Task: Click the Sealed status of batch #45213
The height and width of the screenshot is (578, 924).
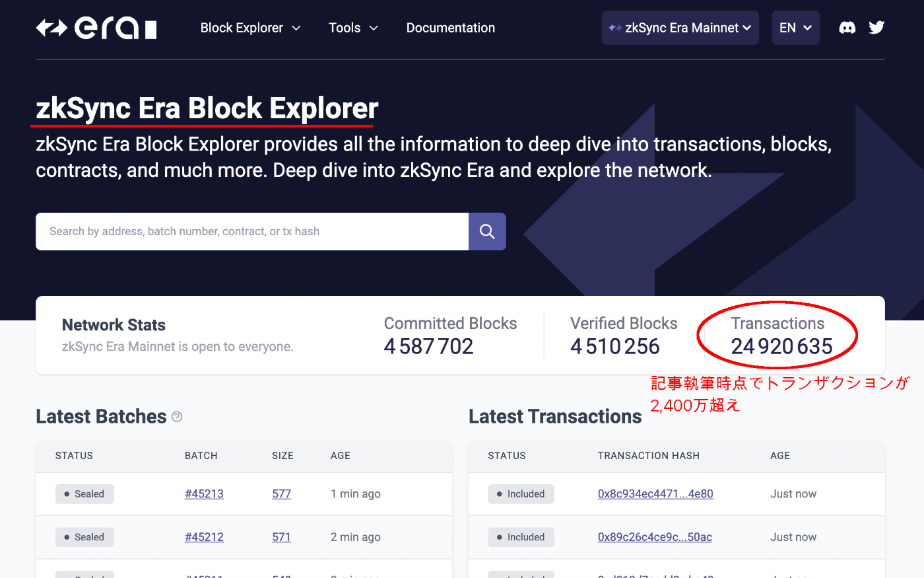Action: 84,494
